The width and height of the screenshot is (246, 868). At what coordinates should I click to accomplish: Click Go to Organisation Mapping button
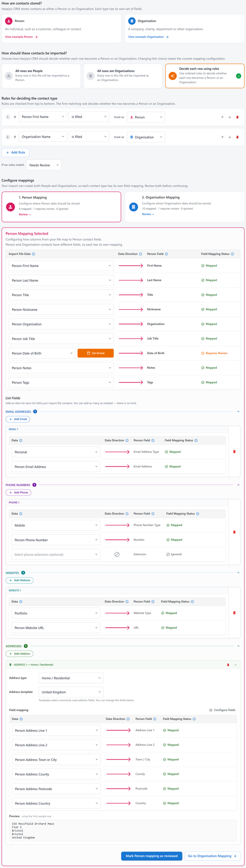(x=212, y=856)
